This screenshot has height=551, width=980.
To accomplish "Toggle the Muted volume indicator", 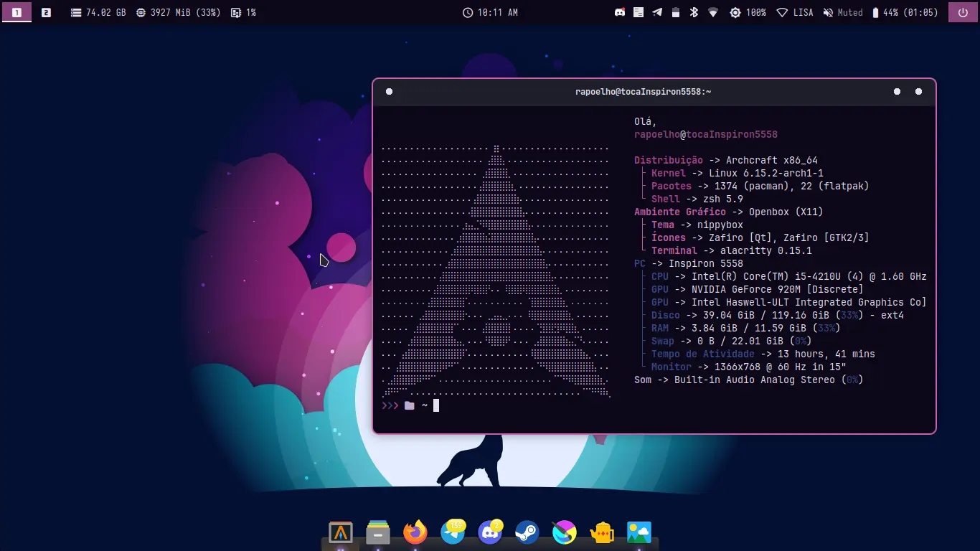I will pos(843,12).
